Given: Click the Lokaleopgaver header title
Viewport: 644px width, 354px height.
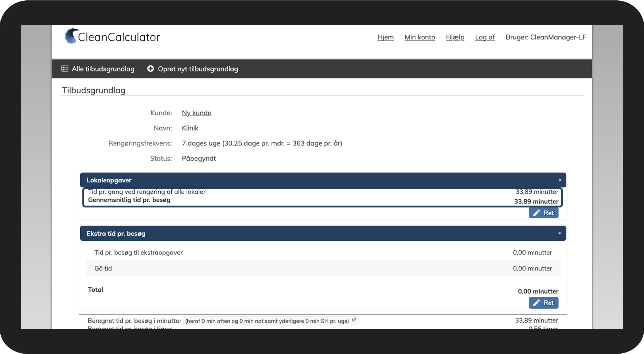Looking at the screenshot, I should (x=109, y=180).
